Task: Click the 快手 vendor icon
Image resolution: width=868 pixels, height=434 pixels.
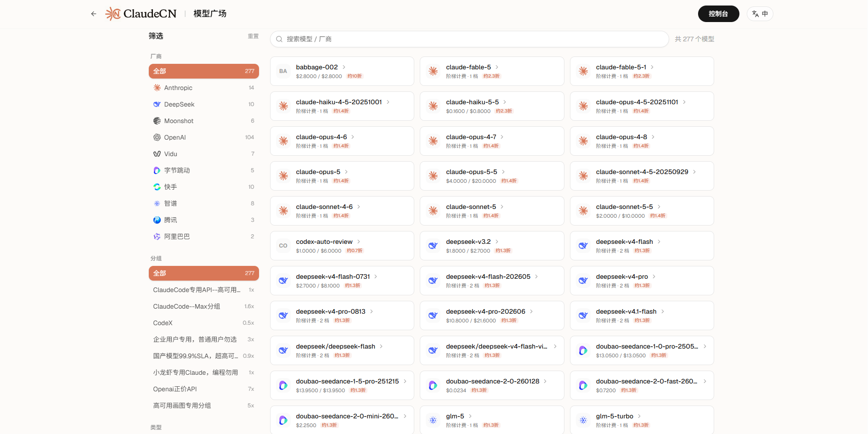Action: coord(157,187)
